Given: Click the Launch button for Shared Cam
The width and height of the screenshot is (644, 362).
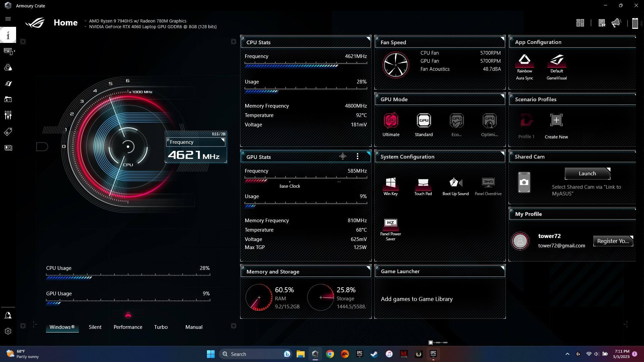Looking at the screenshot, I should [x=587, y=173].
